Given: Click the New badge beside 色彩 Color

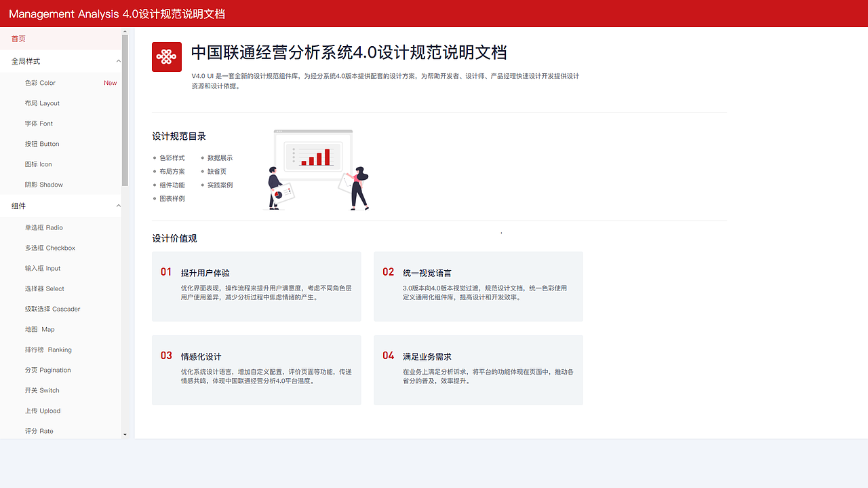Looking at the screenshot, I should tap(110, 83).
